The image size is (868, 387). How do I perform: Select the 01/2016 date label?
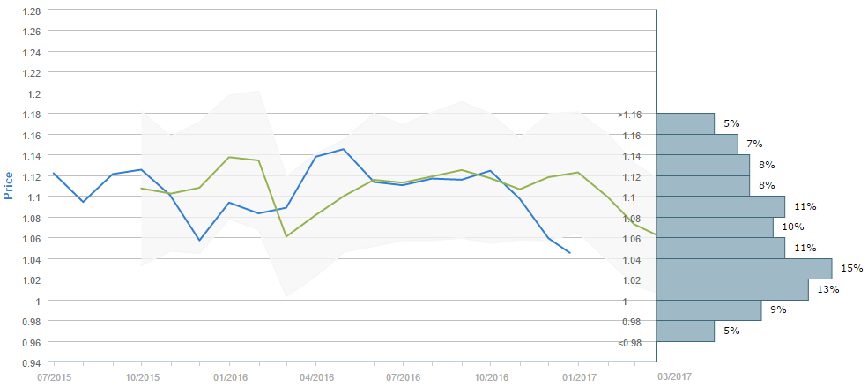click(229, 376)
